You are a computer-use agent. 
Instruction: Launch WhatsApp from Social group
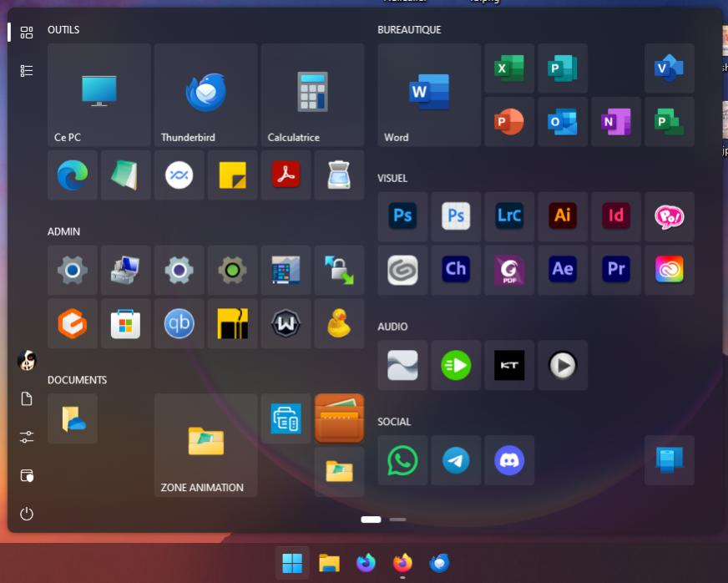pyautogui.click(x=402, y=460)
